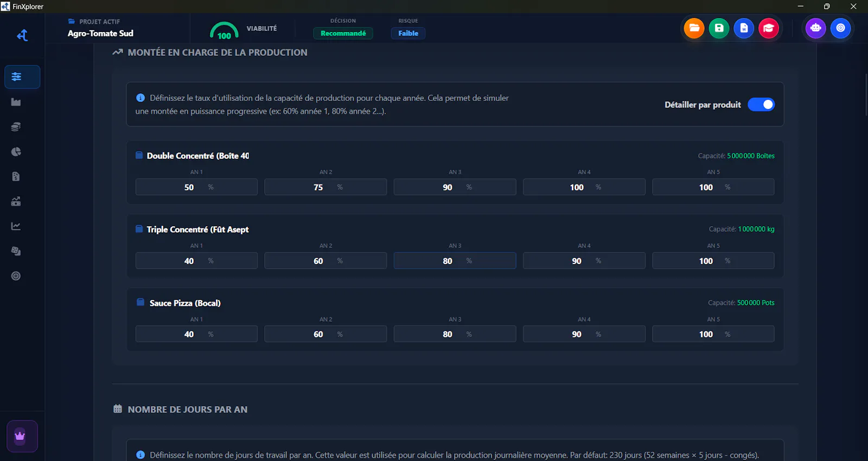Edit Double Concentré AN 3 value 90
This screenshot has width=868, height=461.
(455, 187)
